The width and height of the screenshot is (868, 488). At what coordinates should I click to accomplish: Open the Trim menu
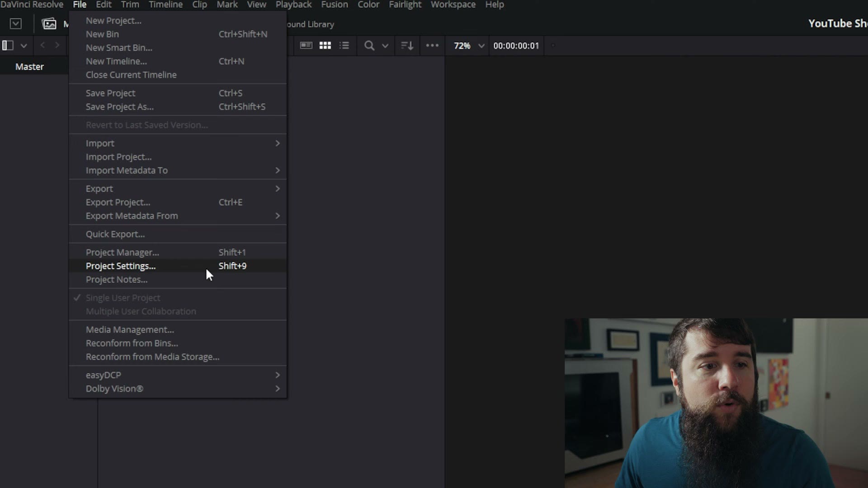(x=130, y=5)
